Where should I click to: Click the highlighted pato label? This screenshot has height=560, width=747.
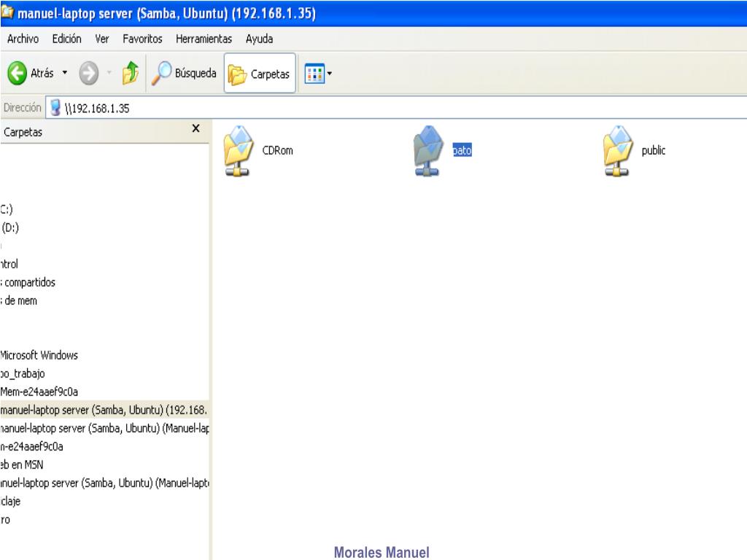click(x=462, y=150)
